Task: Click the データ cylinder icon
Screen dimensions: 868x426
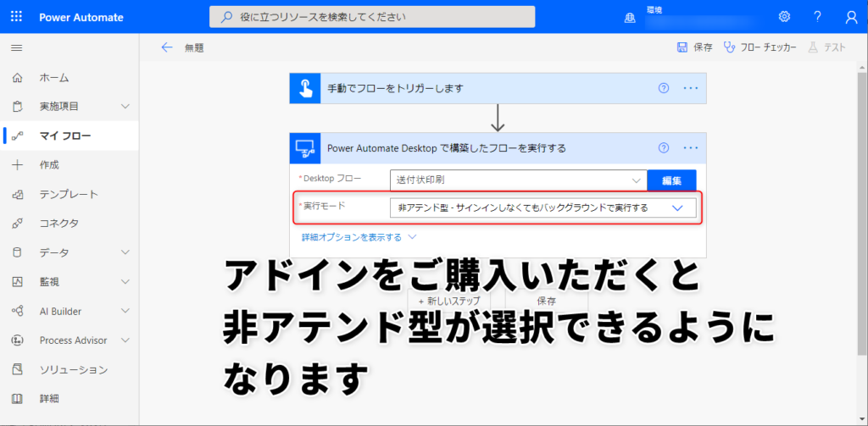Action: tap(17, 253)
